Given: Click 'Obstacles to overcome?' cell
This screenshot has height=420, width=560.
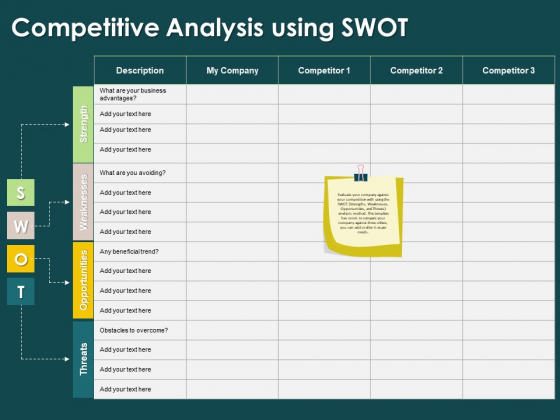Looking at the screenshot, I should [x=140, y=330].
